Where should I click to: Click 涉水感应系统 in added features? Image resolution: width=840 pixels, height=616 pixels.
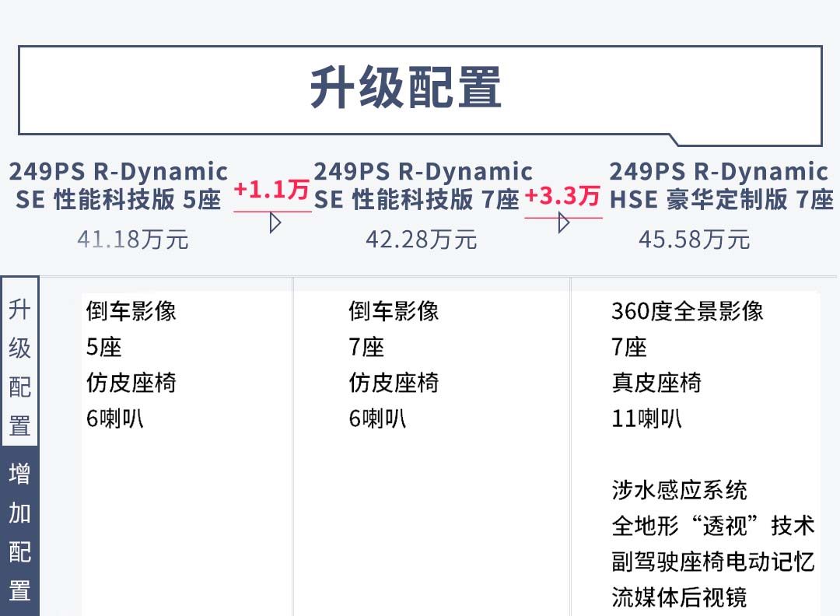tap(679, 490)
